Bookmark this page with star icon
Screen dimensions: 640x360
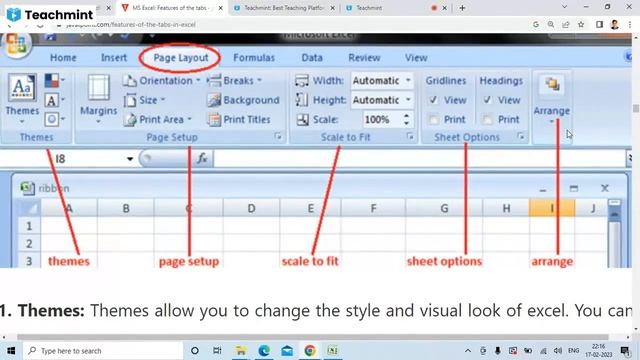tap(581, 24)
